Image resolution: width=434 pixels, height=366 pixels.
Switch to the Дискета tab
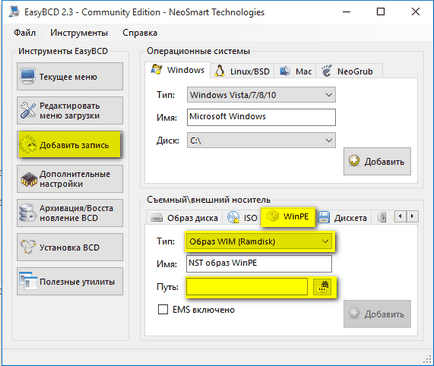coord(343,218)
